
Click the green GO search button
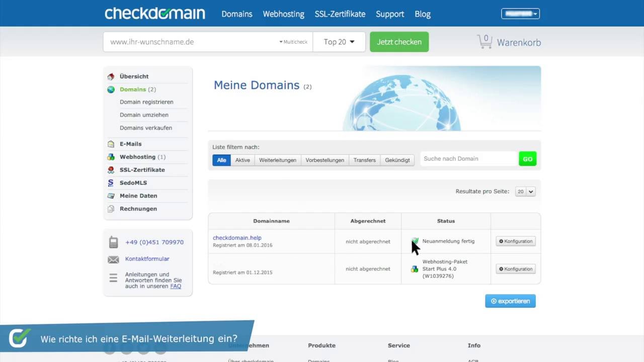527,159
